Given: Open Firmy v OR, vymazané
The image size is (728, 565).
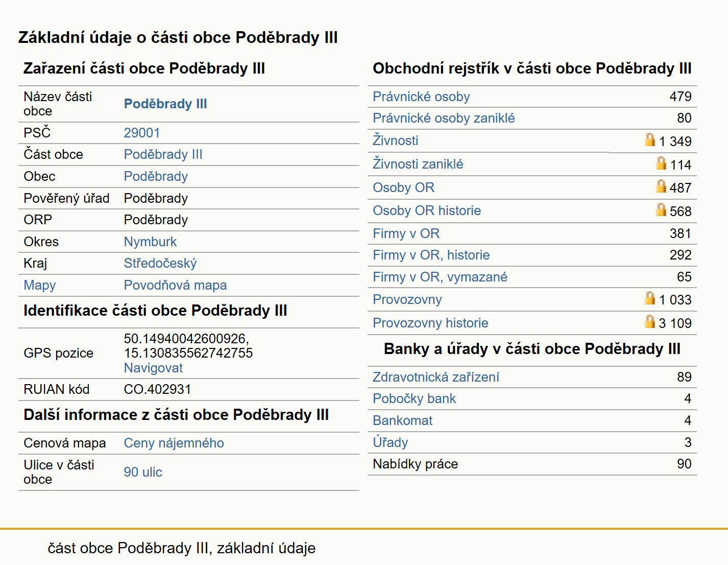Looking at the screenshot, I should [440, 277].
